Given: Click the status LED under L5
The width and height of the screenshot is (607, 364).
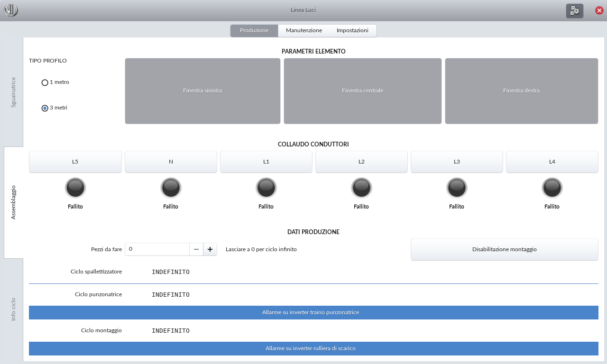Looking at the screenshot, I should pyautogui.click(x=75, y=188).
